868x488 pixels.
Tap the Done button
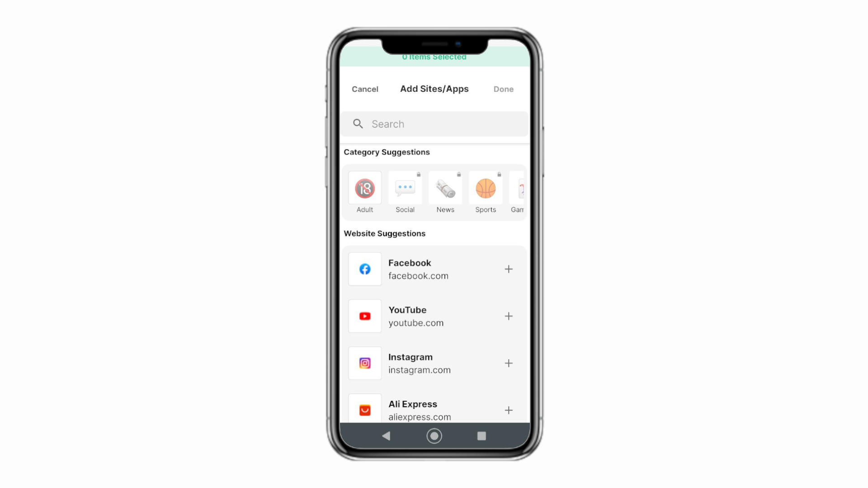coord(503,88)
